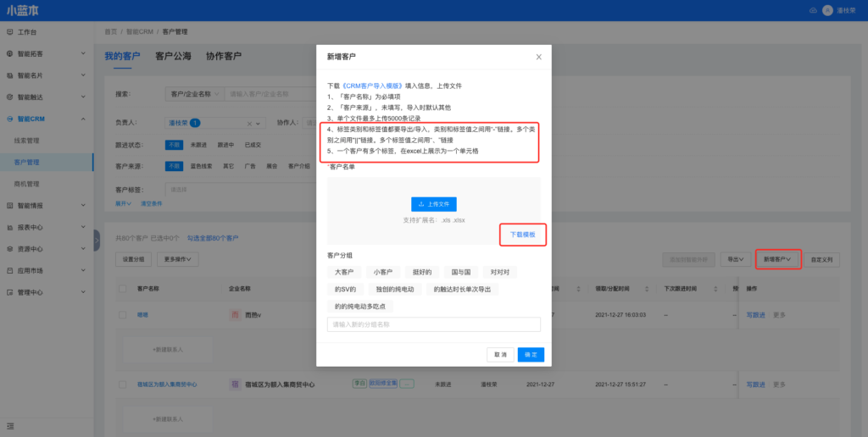Click the 智能名片 sidebar icon
This screenshot has height=437, width=868.
tap(9, 75)
